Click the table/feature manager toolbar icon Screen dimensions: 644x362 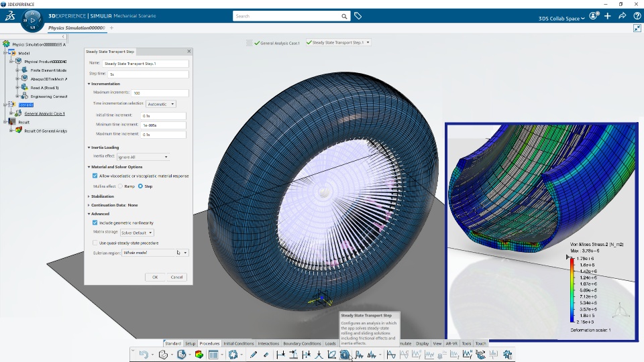[213, 355]
